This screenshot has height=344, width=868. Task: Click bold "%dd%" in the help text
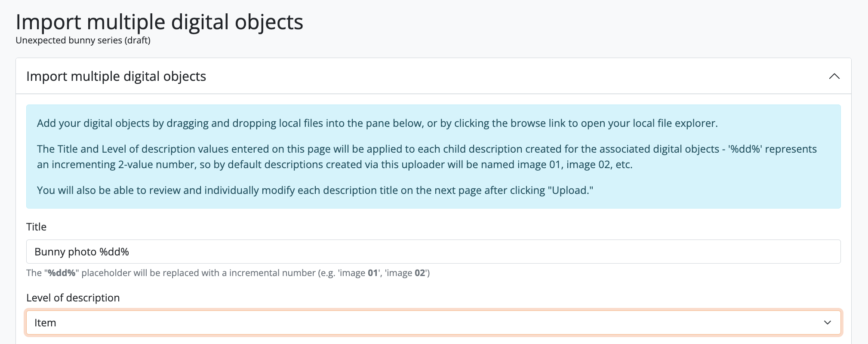pyautogui.click(x=62, y=273)
